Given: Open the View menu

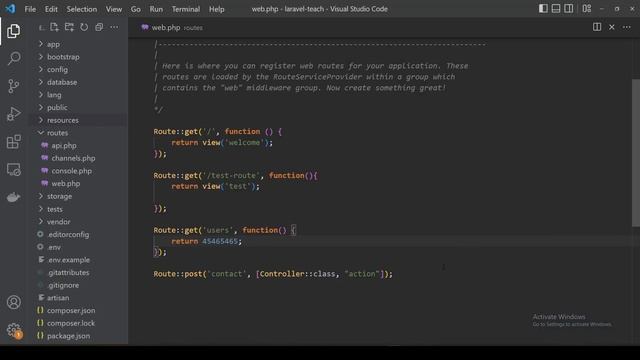Looking at the screenshot, I should coord(114,9).
